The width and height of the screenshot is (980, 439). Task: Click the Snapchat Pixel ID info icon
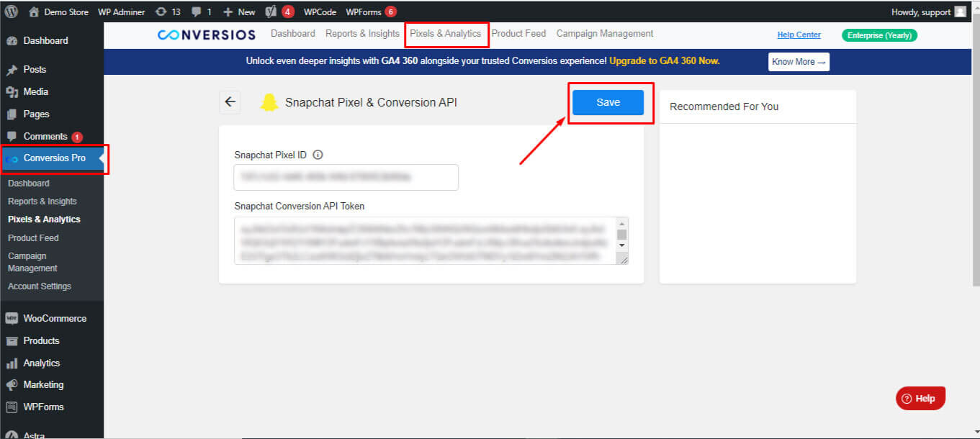[x=318, y=155]
